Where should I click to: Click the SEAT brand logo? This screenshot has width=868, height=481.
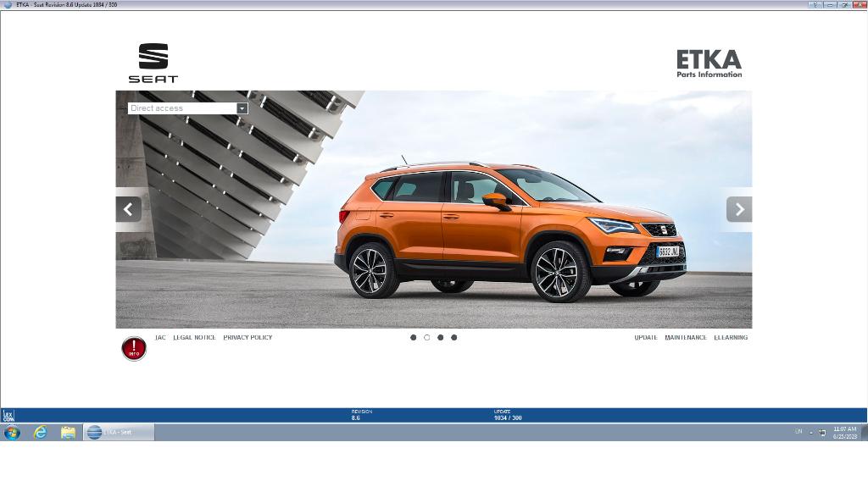pyautogui.click(x=153, y=64)
